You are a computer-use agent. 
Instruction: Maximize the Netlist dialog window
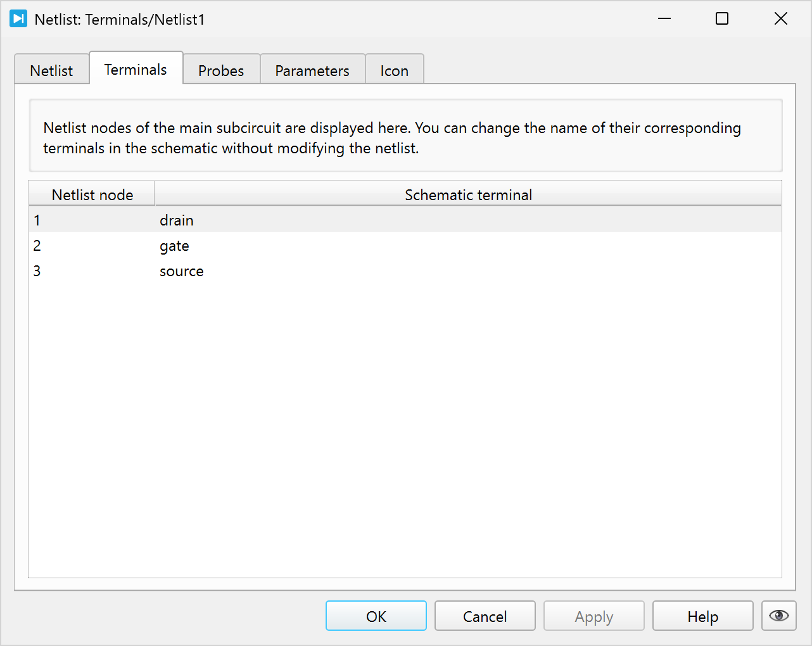[x=722, y=19]
